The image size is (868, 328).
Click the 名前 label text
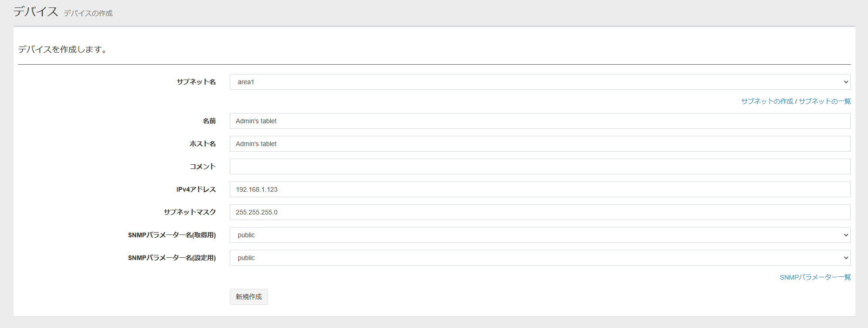(x=209, y=121)
